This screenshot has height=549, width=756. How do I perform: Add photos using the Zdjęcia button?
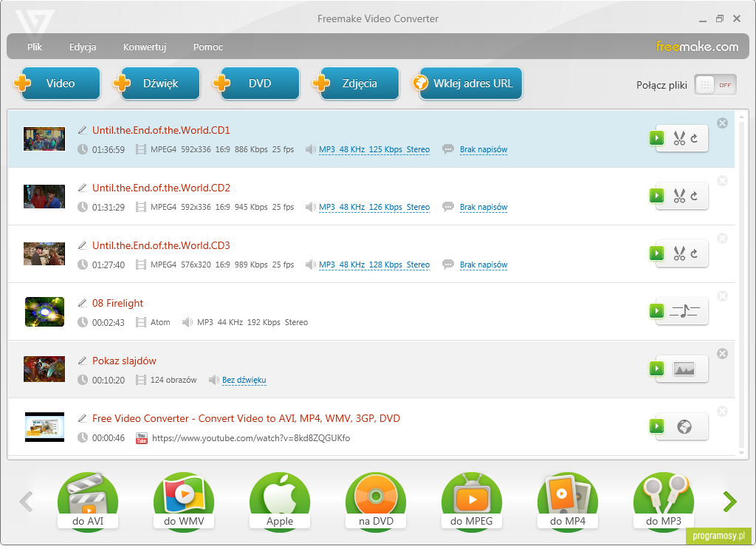point(357,83)
